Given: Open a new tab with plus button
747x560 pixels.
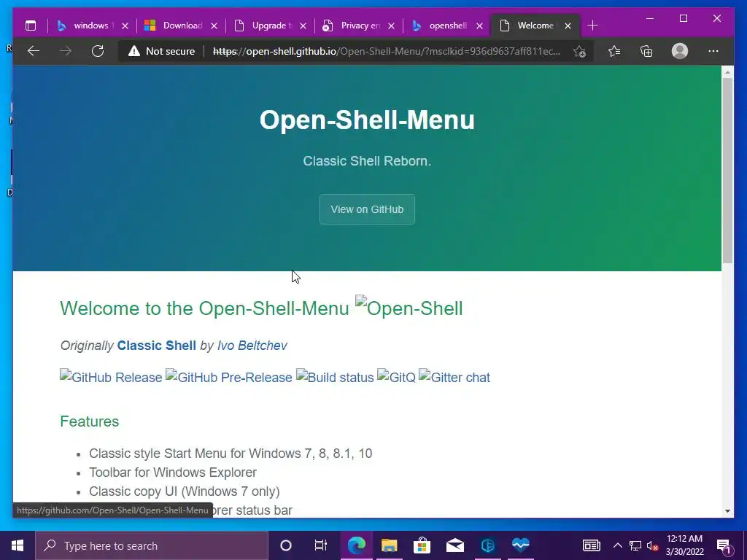Looking at the screenshot, I should coord(592,26).
